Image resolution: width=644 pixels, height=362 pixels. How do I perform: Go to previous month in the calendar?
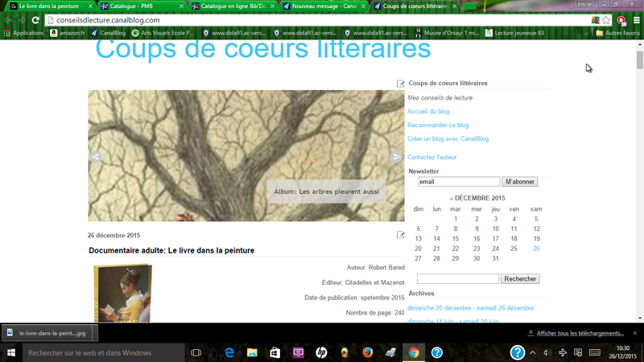[452, 198]
